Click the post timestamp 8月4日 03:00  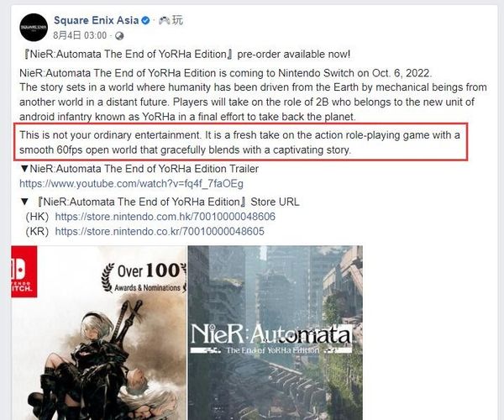[x=80, y=35]
